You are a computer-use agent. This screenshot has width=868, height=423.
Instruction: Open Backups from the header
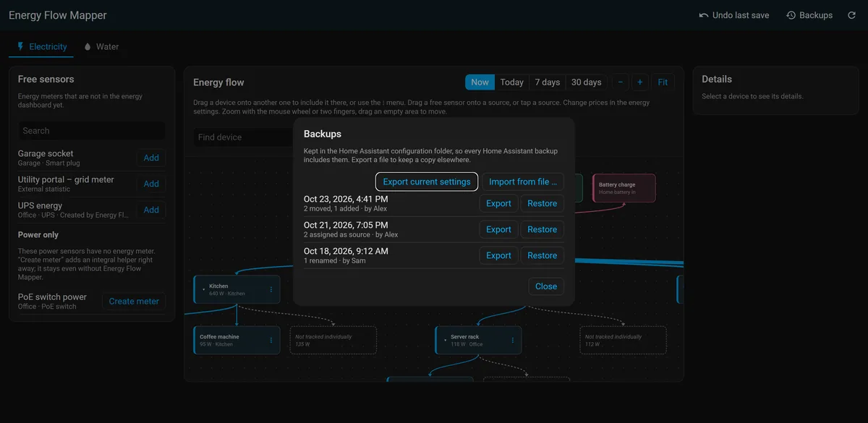809,15
